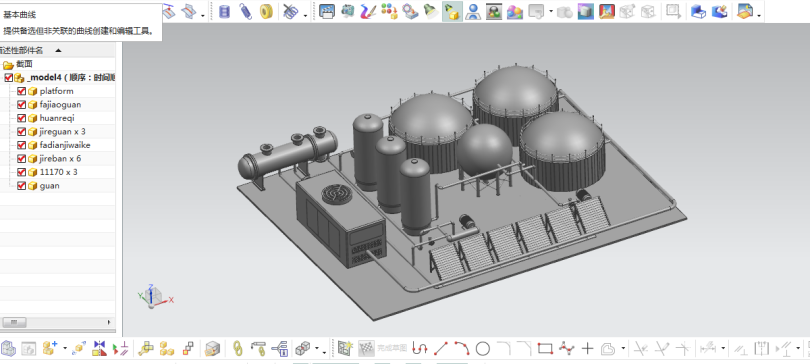This screenshot has width=810, height=364.
Task: Click the blue cylinder icon in top toolbar
Action: 224,11
